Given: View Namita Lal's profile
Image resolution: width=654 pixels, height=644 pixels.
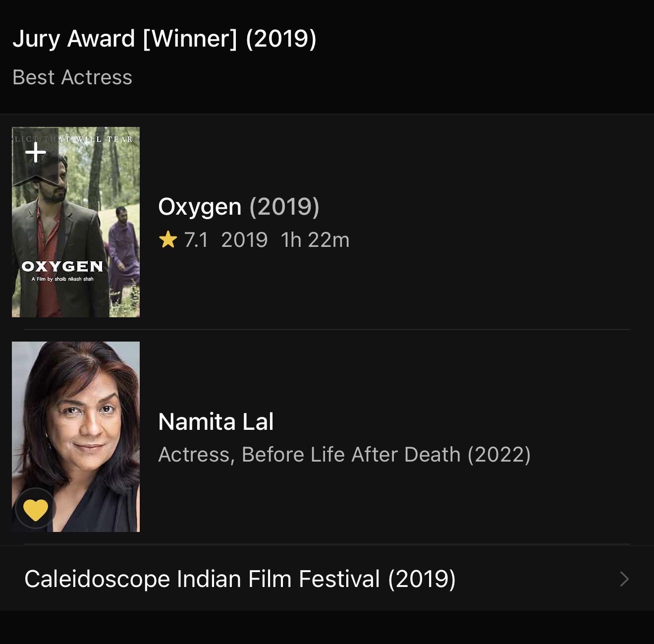Looking at the screenshot, I should coord(217,421).
